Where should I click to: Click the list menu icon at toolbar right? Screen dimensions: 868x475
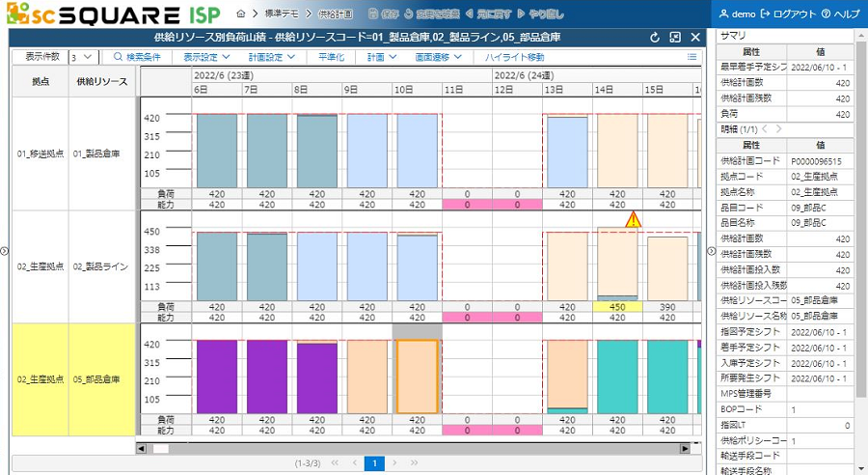click(x=692, y=57)
